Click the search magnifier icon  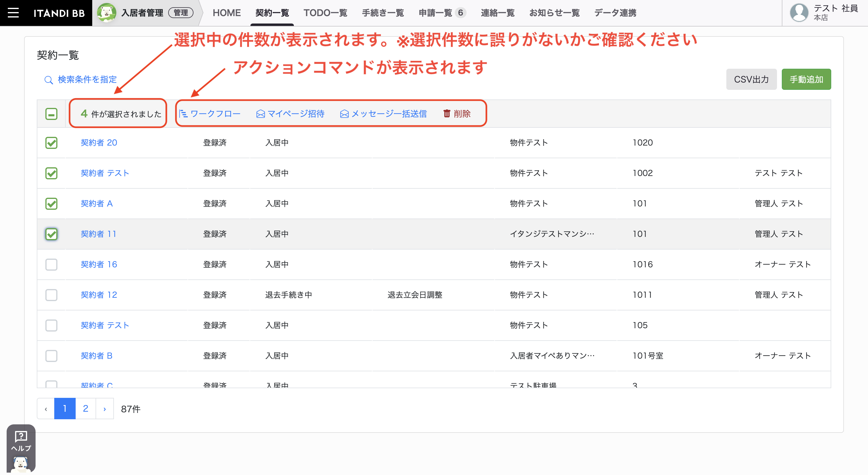tap(49, 80)
